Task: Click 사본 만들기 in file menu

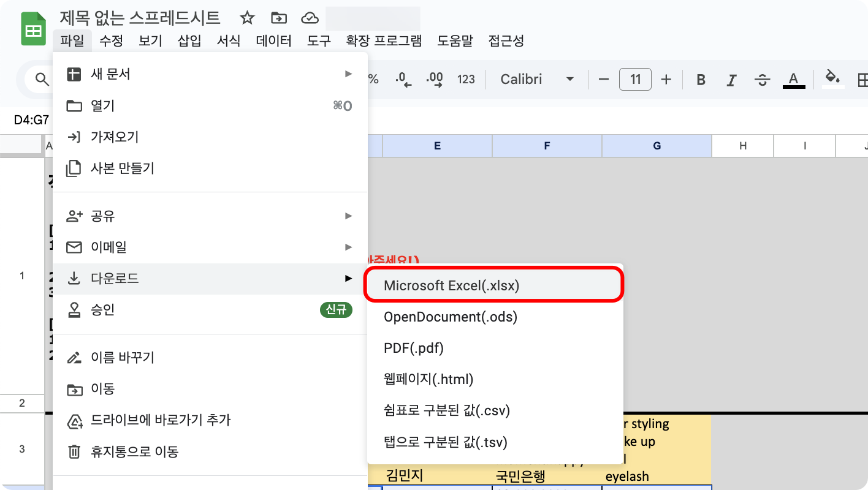Action: pyautogui.click(x=122, y=168)
